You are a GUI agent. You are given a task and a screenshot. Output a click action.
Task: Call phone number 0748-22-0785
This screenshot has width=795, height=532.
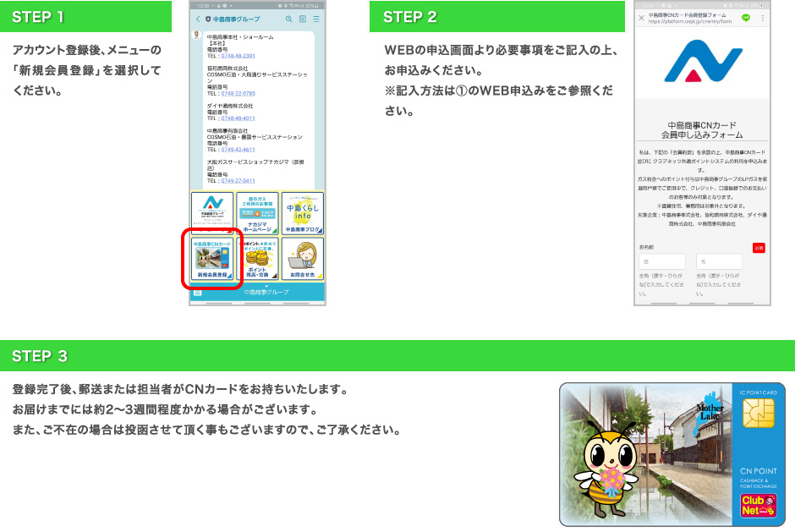coord(238,93)
